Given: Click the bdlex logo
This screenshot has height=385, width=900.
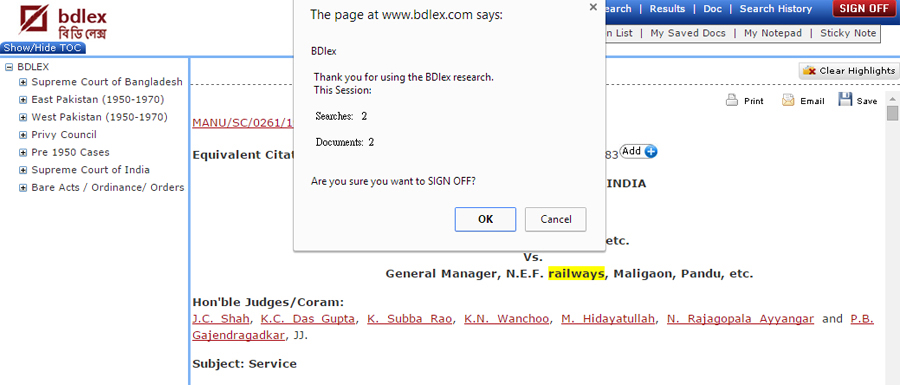Looking at the screenshot, I should pyautogui.click(x=63, y=22).
